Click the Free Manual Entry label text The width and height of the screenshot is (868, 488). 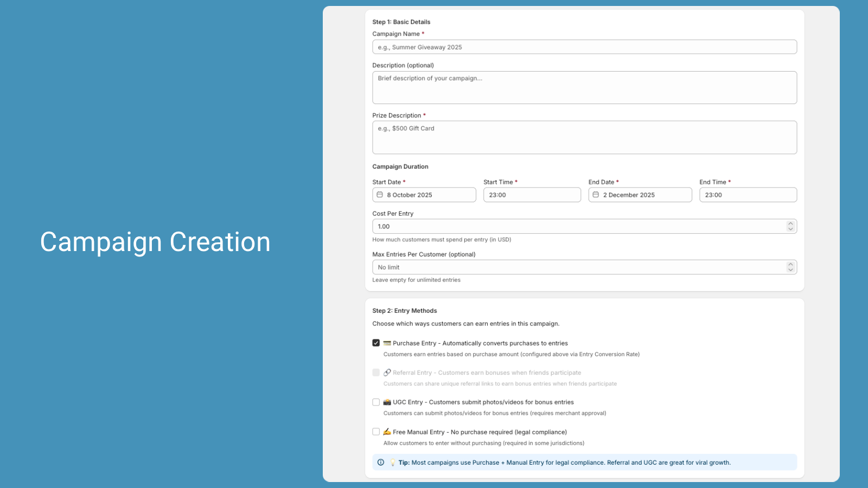[480, 432]
